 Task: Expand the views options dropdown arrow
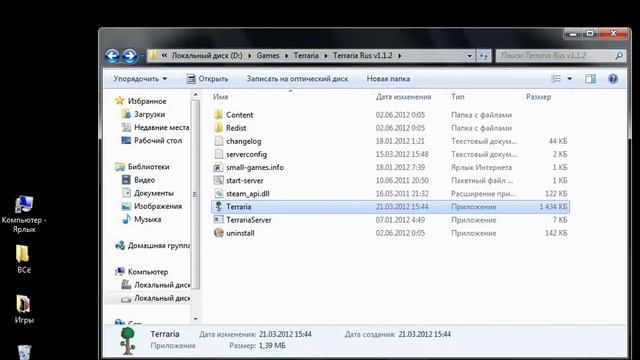point(569,79)
